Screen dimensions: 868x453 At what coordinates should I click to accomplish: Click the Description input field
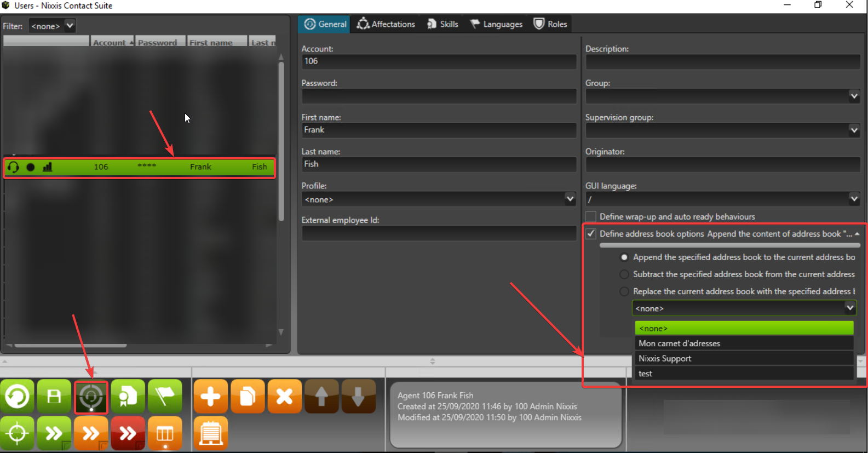[x=723, y=62]
